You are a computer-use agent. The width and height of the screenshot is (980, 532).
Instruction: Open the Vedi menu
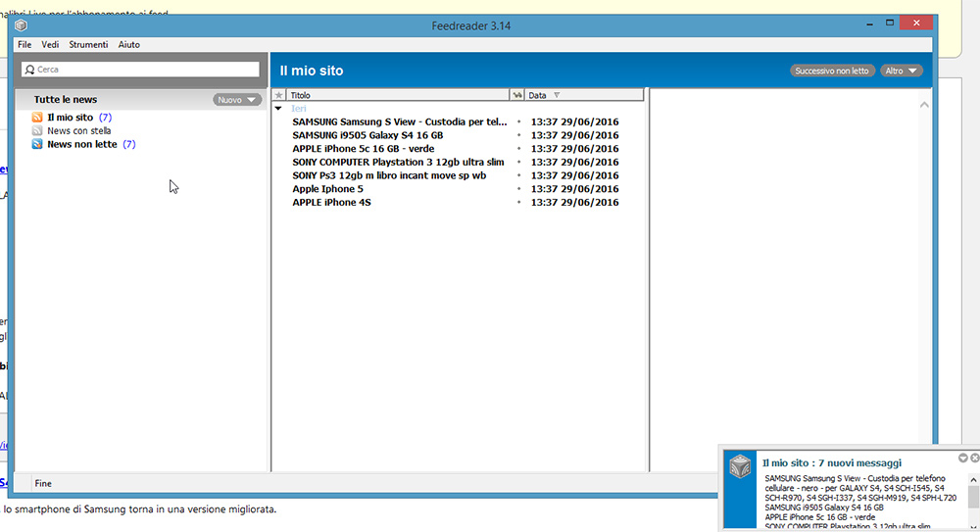coord(50,44)
